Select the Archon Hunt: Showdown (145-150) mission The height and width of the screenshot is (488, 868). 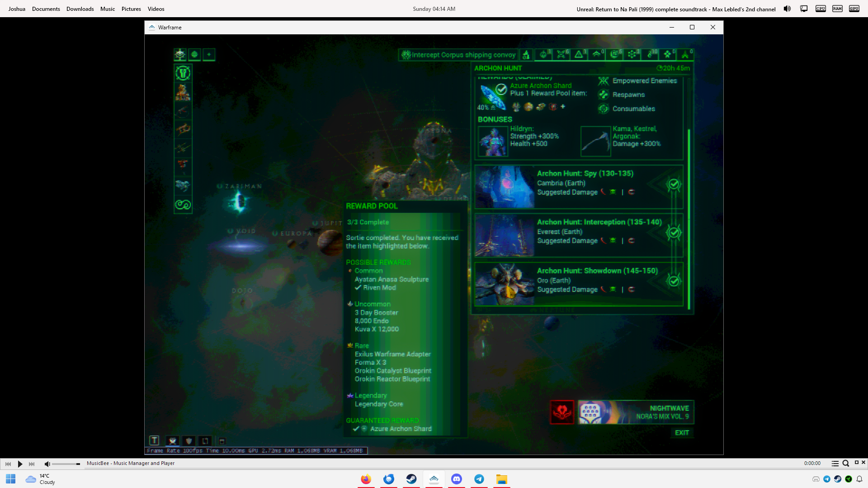[x=579, y=284]
